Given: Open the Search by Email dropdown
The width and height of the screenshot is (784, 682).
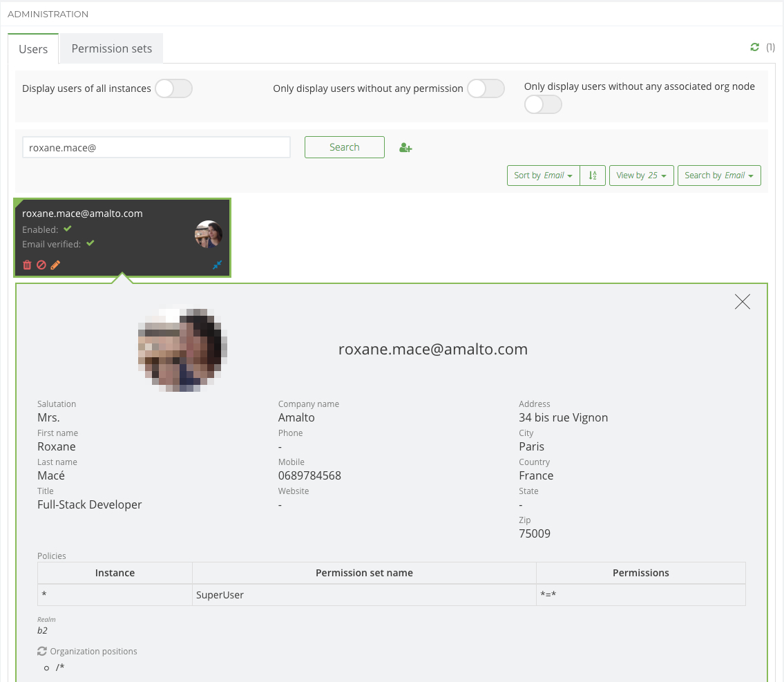Looking at the screenshot, I should pos(719,176).
